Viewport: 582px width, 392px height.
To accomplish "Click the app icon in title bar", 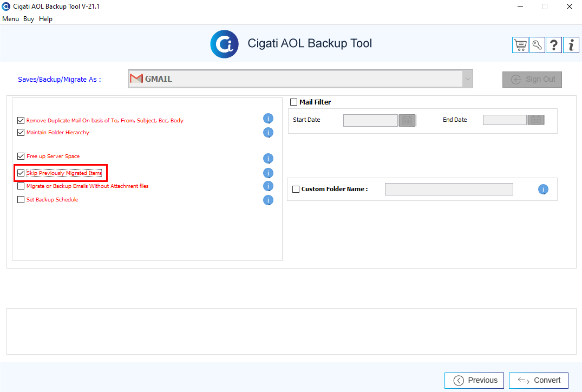I will [x=6, y=6].
